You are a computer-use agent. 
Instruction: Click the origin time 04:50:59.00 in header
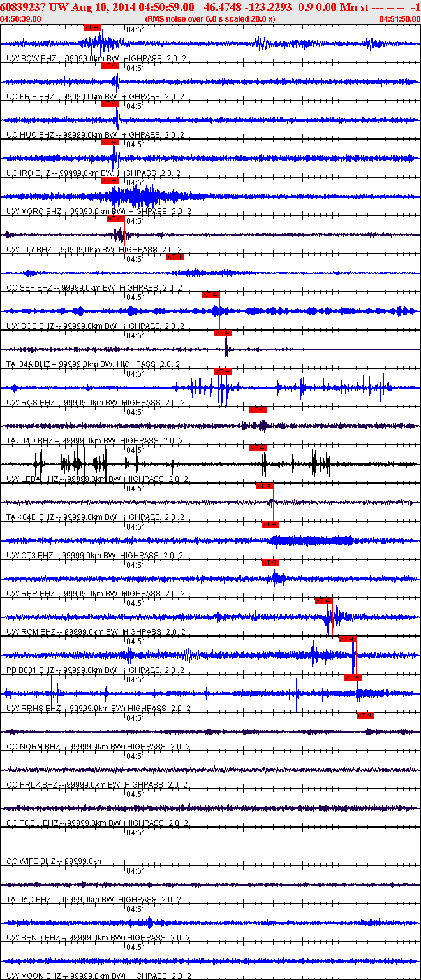pyautogui.click(x=166, y=6)
